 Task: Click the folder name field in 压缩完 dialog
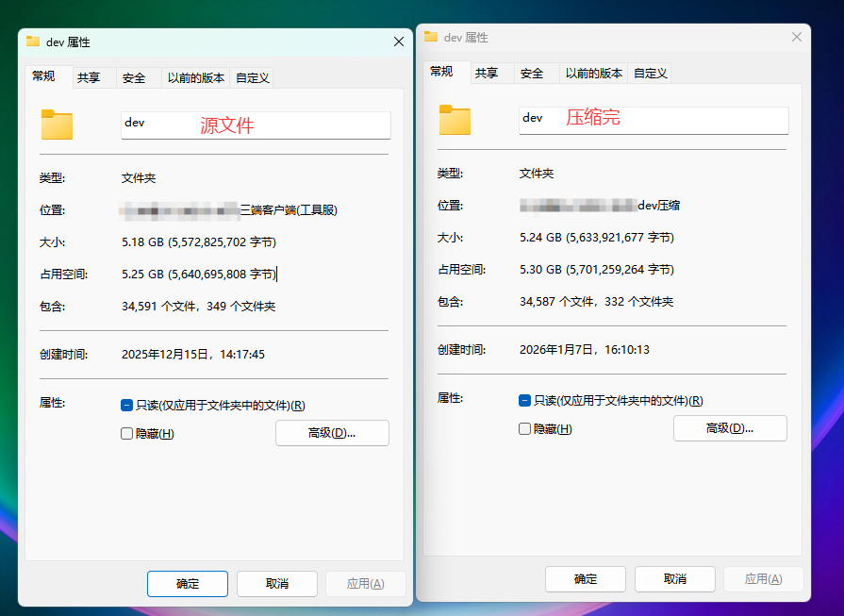653,120
